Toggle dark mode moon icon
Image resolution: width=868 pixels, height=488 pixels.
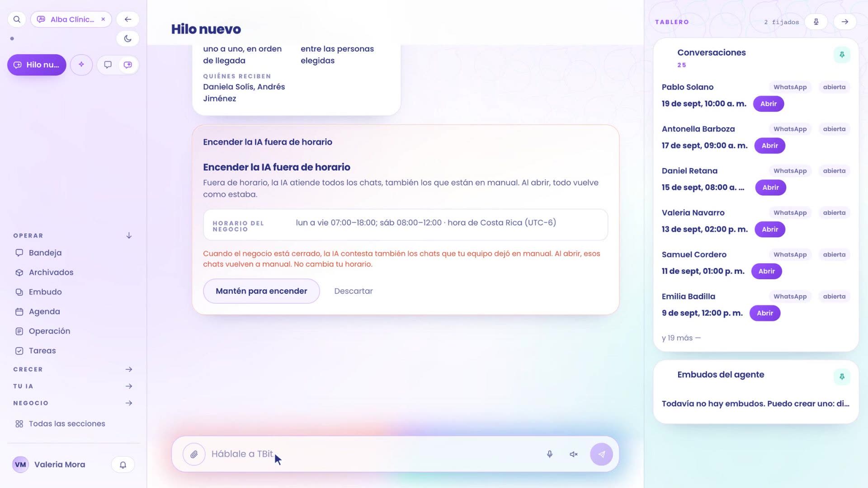pos(128,39)
